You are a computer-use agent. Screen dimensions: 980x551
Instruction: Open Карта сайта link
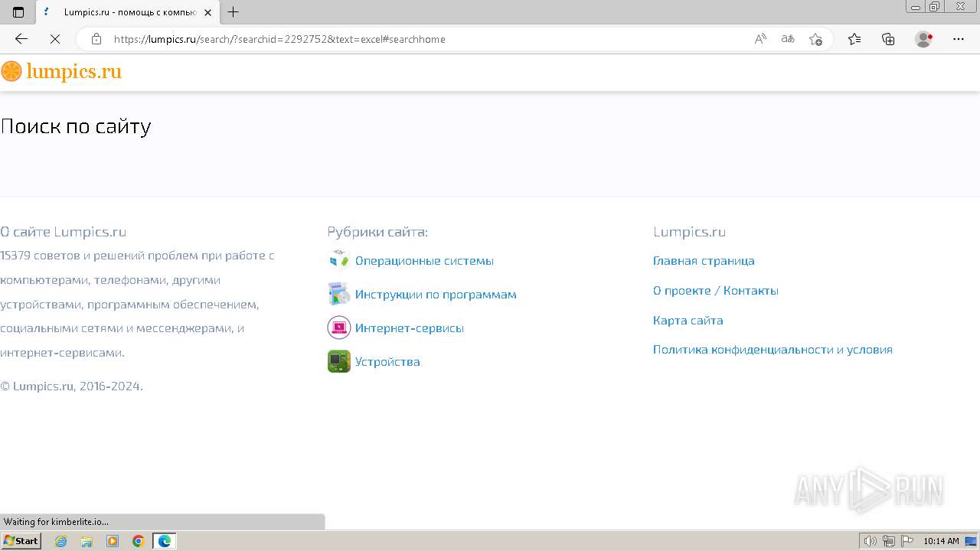tap(688, 321)
